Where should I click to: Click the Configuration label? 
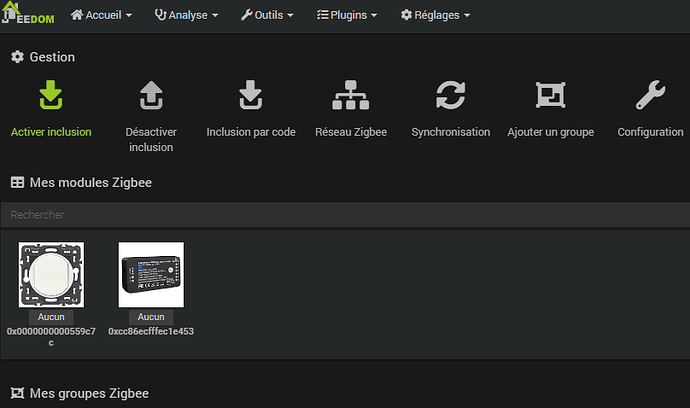(650, 132)
